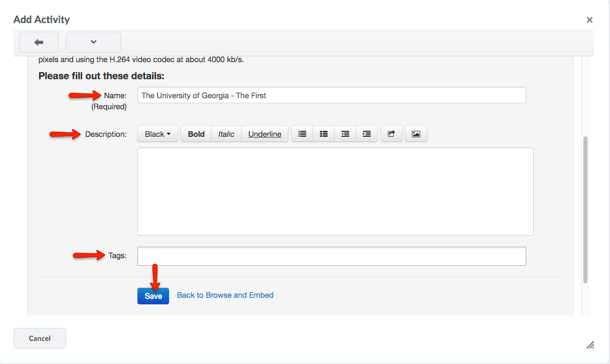610x364 pixels.
Task: Insert a numbered list
Action: click(302, 134)
